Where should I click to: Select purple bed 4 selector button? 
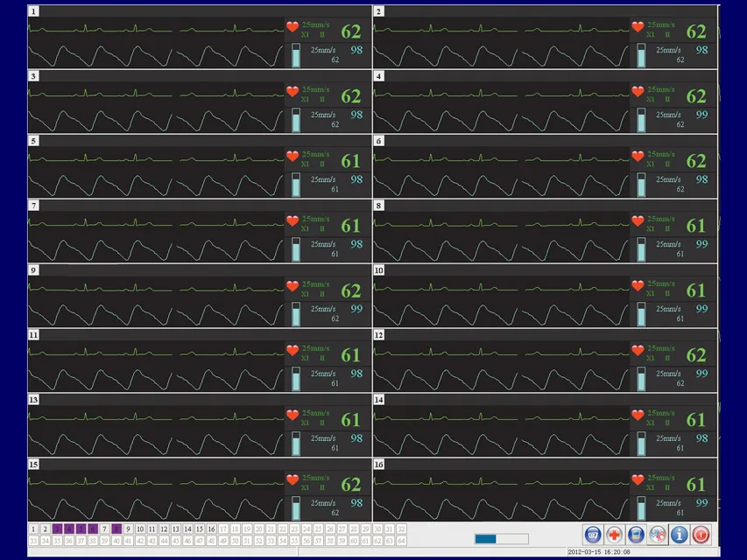[x=69, y=529]
